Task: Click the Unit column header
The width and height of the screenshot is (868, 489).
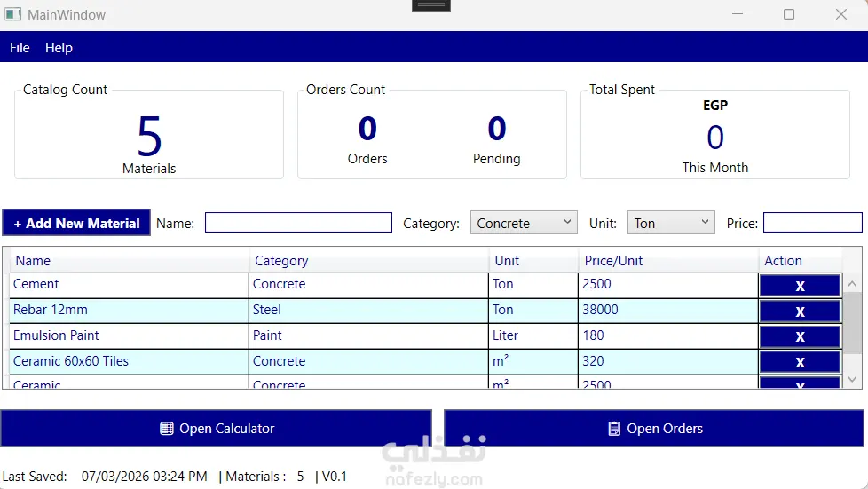Action: 533,260
